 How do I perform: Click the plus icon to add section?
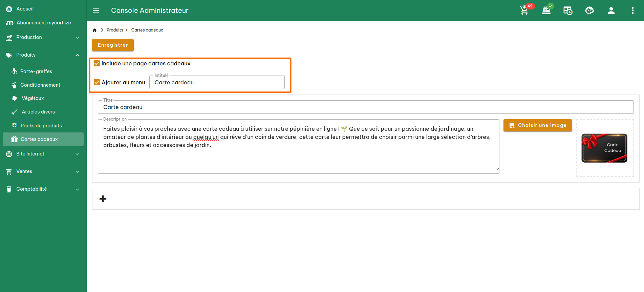pos(103,199)
